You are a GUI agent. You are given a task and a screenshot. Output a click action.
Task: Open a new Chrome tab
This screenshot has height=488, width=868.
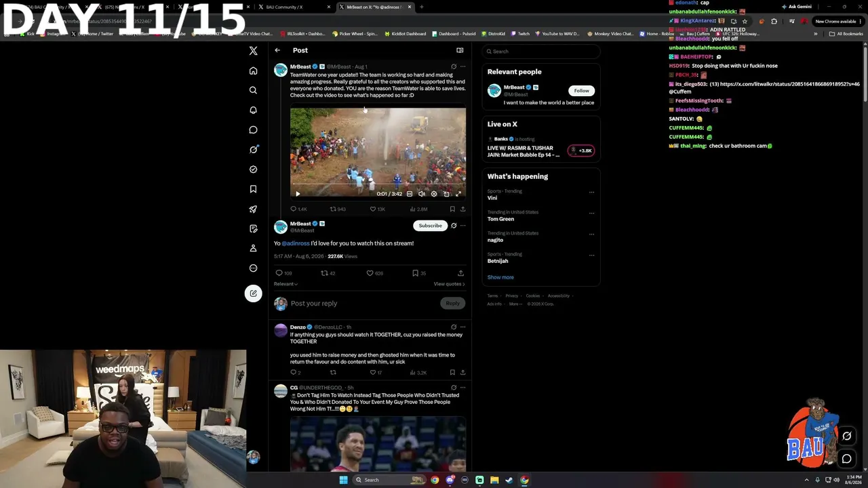(x=421, y=7)
